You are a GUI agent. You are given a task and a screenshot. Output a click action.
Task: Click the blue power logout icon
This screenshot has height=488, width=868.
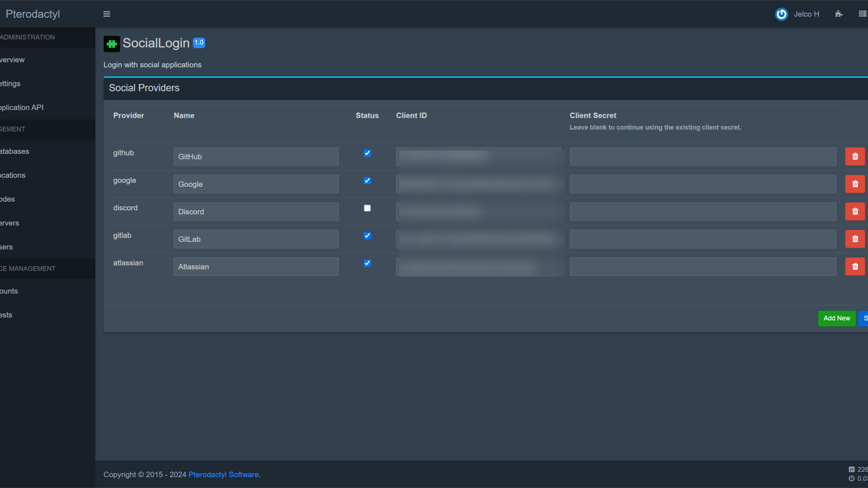781,14
